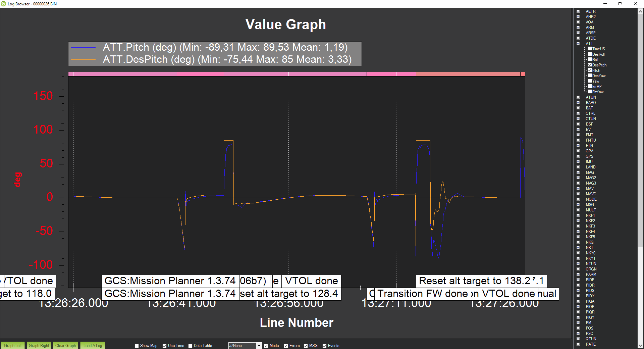Enable the Show Map checkbox
The height and width of the screenshot is (349, 644).
[137, 346]
